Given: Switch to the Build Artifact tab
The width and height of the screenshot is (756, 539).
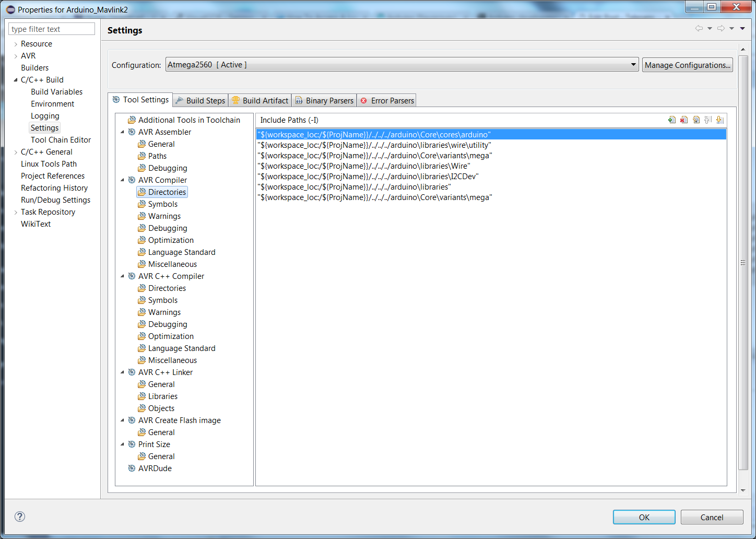Looking at the screenshot, I should click(x=260, y=100).
